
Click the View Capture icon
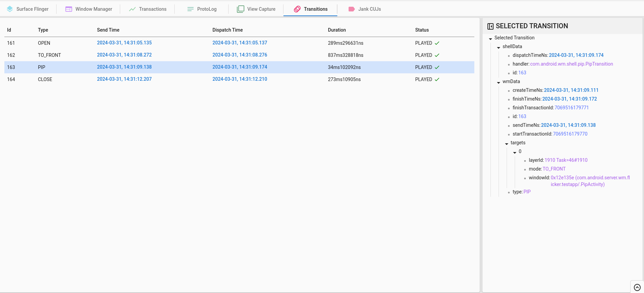(x=240, y=9)
